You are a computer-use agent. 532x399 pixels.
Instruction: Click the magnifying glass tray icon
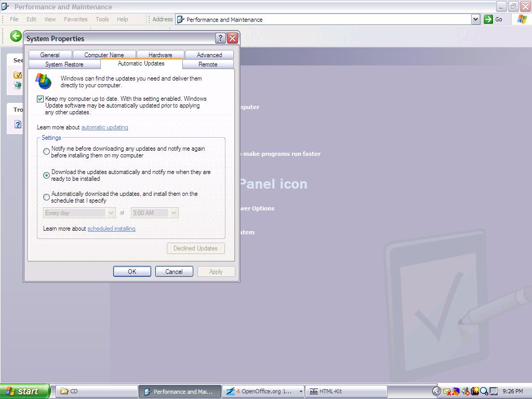point(484,392)
